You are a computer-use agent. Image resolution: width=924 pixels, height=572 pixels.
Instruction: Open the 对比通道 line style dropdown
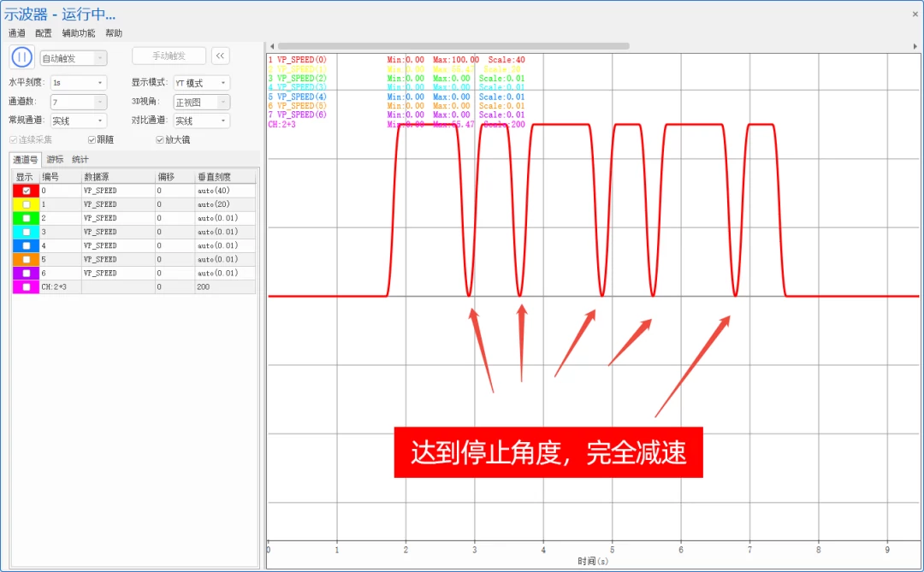[202, 121]
